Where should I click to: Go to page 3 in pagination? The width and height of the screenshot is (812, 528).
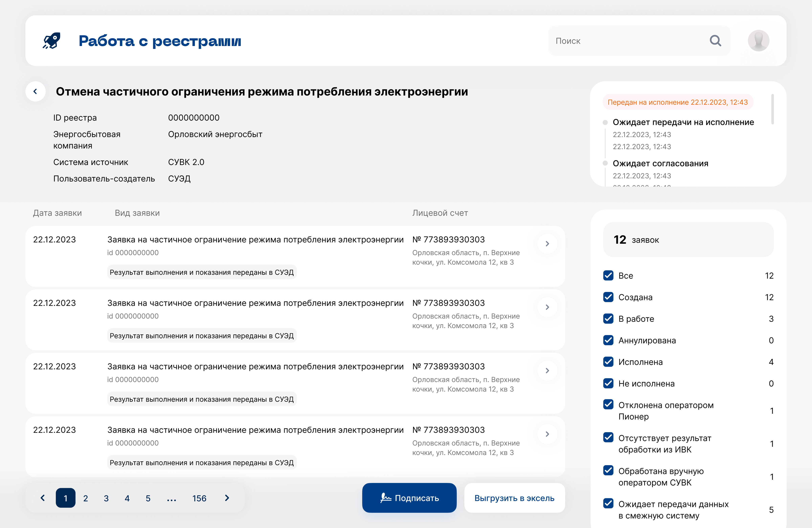pos(106,498)
